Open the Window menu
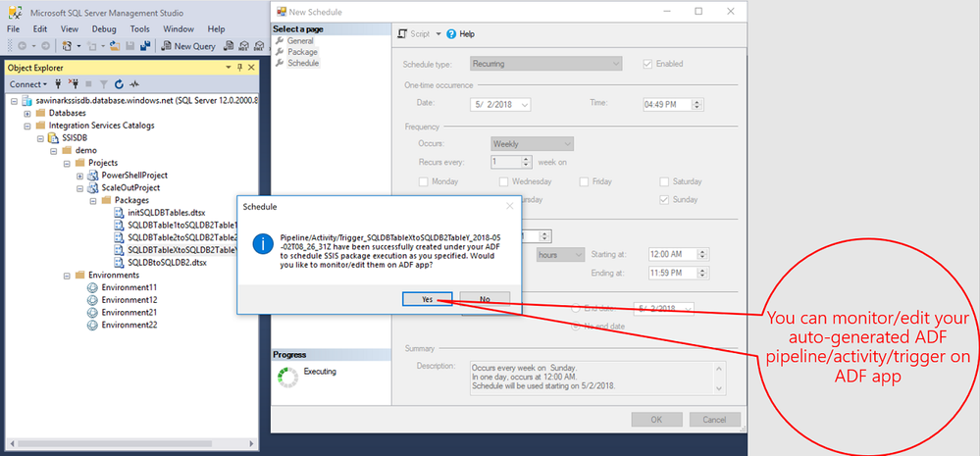This screenshot has width=980, height=456. coord(179,28)
